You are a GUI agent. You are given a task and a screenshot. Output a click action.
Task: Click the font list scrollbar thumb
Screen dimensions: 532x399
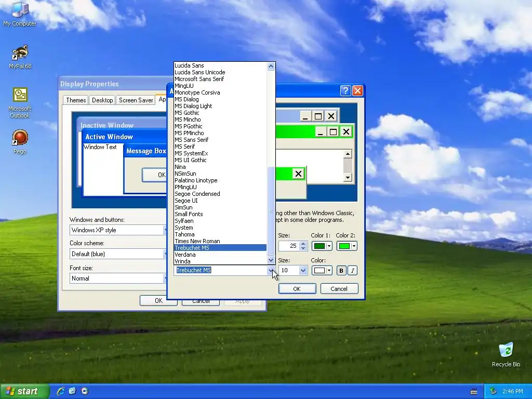tap(271, 211)
